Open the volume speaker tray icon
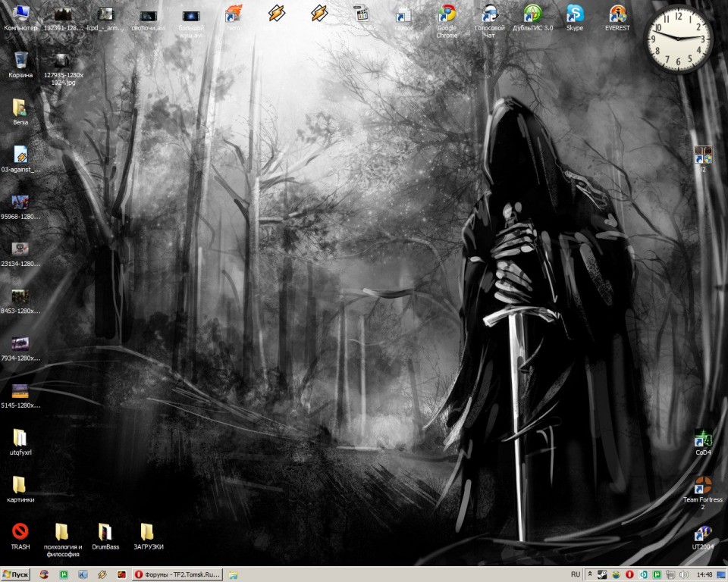 coord(684,574)
